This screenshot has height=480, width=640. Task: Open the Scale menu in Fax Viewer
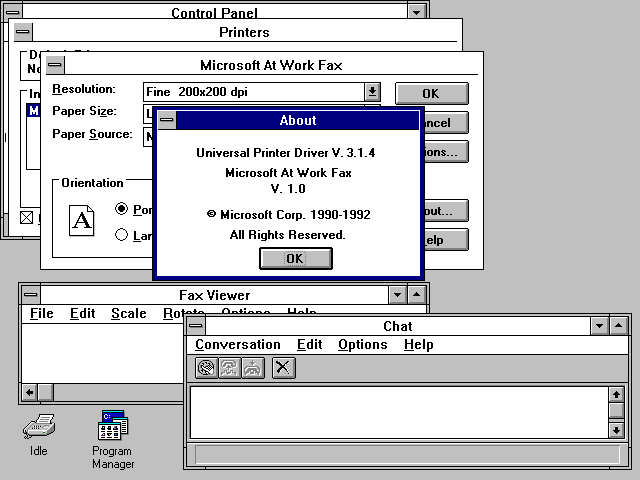[x=129, y=313]
